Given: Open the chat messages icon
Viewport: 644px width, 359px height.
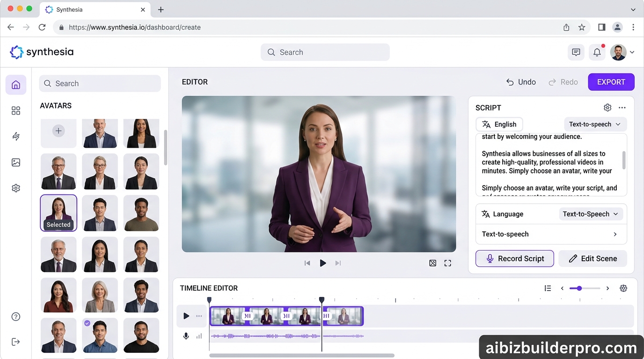Looking at the screenshot, I should tap(576, 52).
